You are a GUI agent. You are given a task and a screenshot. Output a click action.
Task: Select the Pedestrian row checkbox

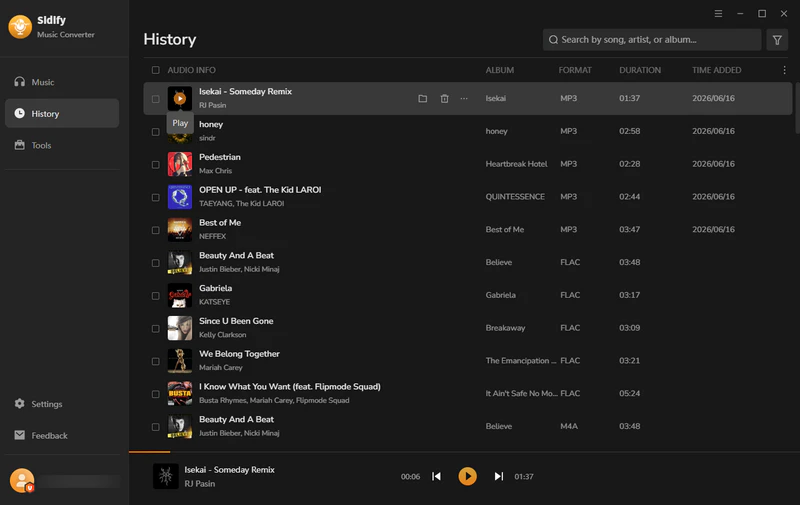tap(156, 165)
